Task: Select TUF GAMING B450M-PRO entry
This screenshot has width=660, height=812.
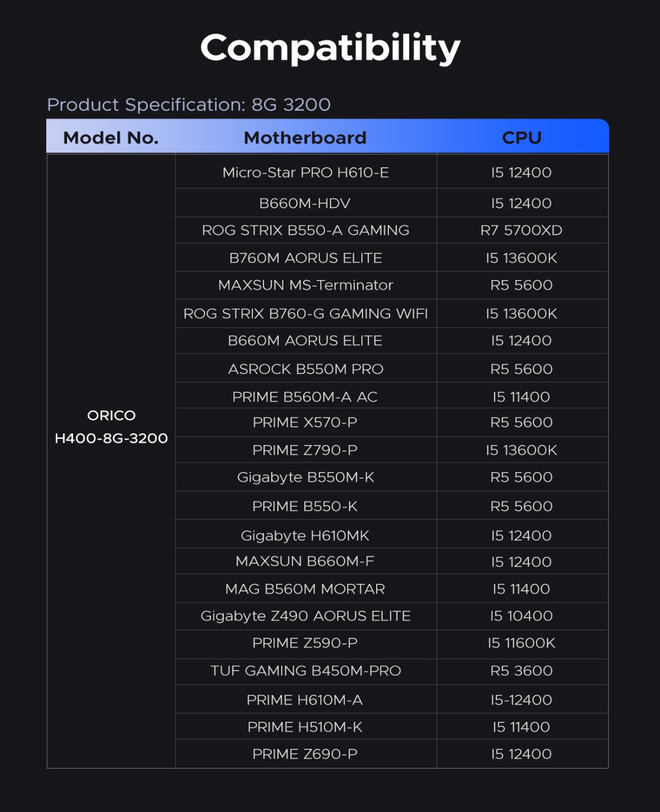Action: tap(305, 671)
